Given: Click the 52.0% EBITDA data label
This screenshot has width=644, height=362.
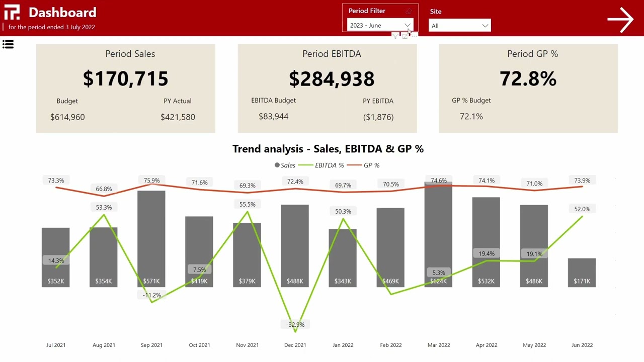Looking at the screenshot, I should [582, 209].
